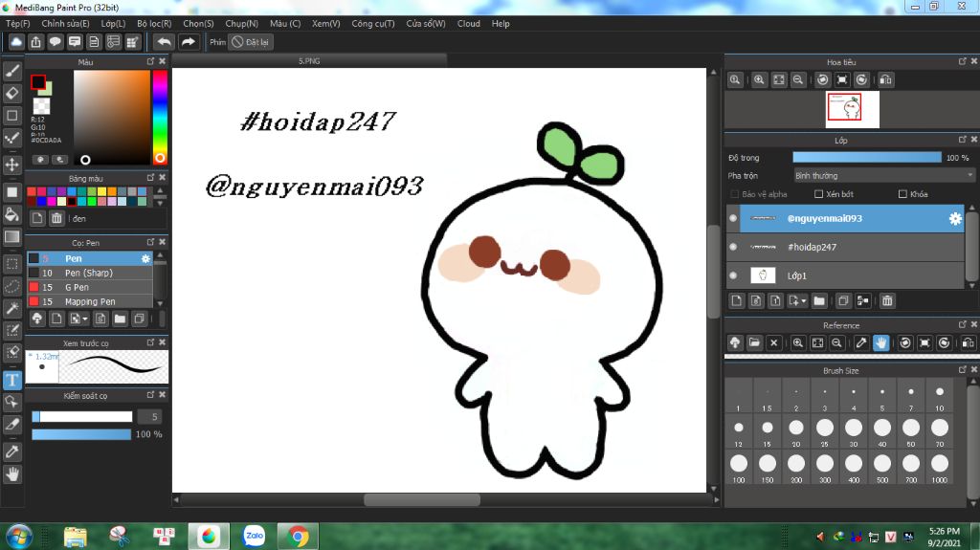This screenshot has width=980, height=550.
Task: Select the Gradient tool
Action: pos(11,237)
